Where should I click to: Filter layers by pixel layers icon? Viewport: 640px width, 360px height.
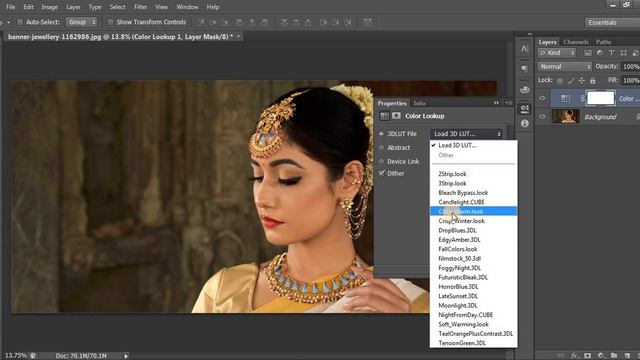coord(588,53)
